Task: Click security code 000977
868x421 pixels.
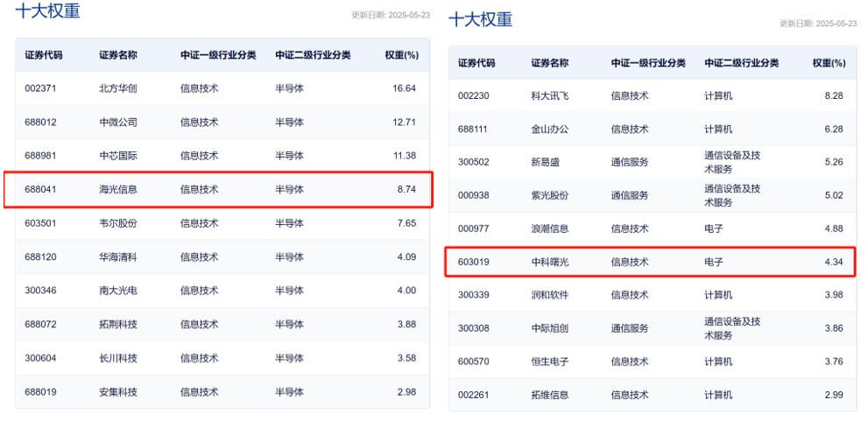Action: 473,228
